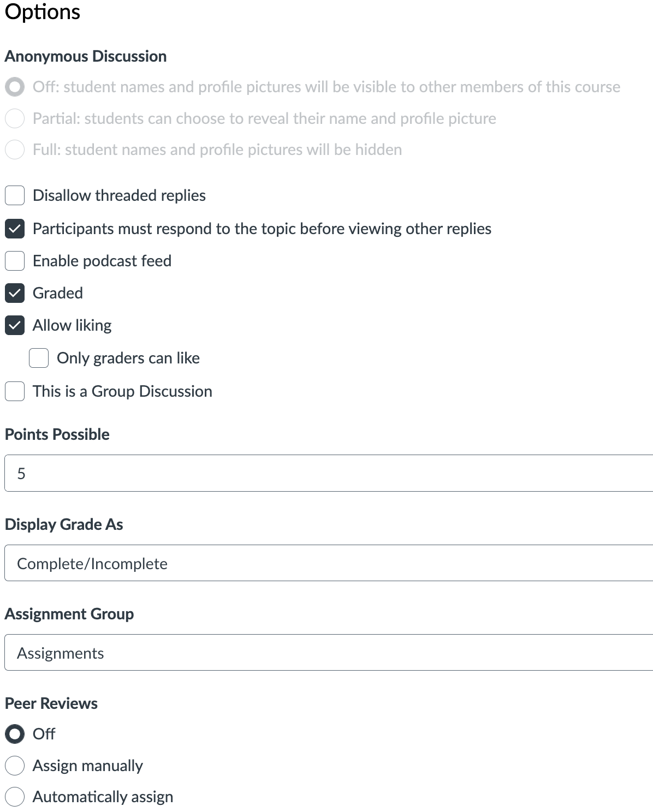The image size is (653, 812).
Task: Choose Assign manually for peer reviews
Action: click(15, 766)
